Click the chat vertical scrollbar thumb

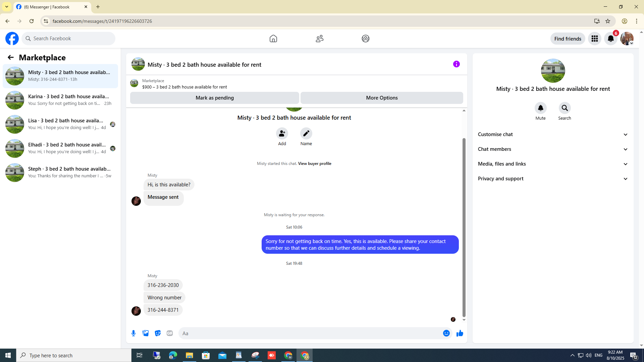(464, 227)
